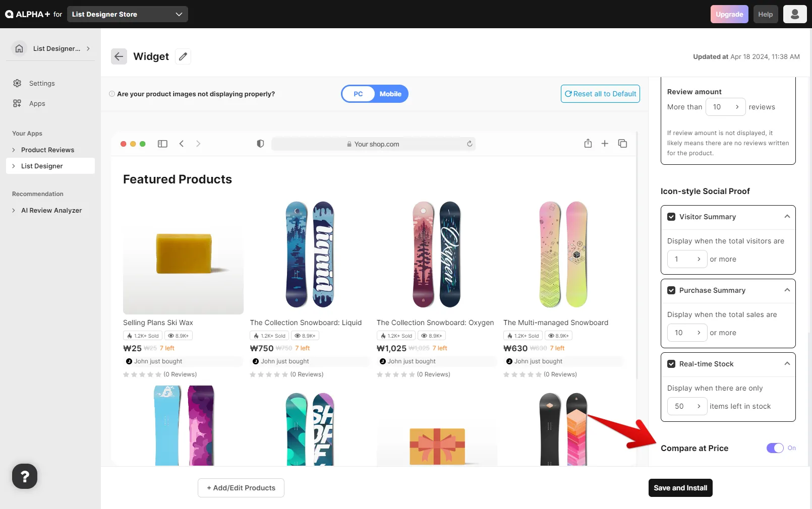This screenshot has width=812, height=509.
Task: Click the pencil icon to rename Widget
Action: [x=183, y=56]
